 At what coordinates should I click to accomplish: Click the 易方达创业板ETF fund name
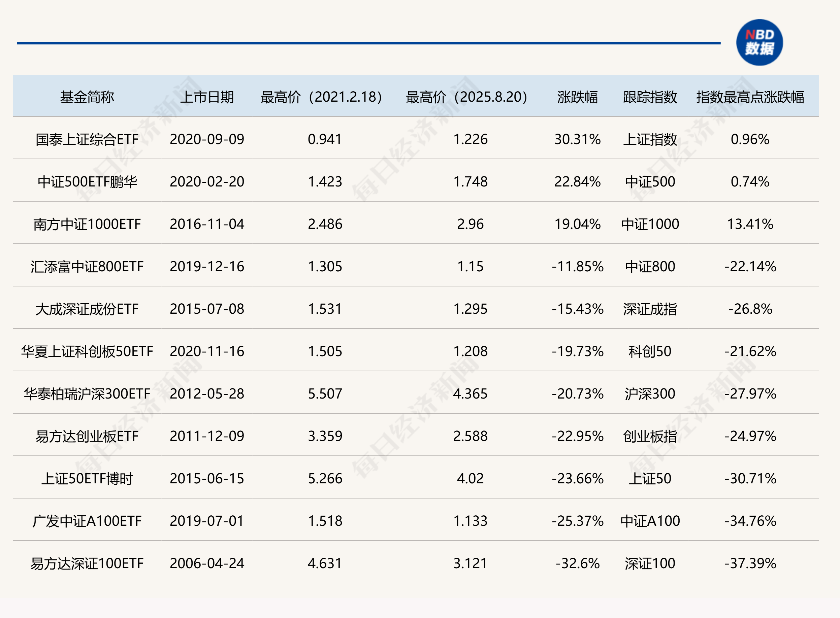point(87,436)
